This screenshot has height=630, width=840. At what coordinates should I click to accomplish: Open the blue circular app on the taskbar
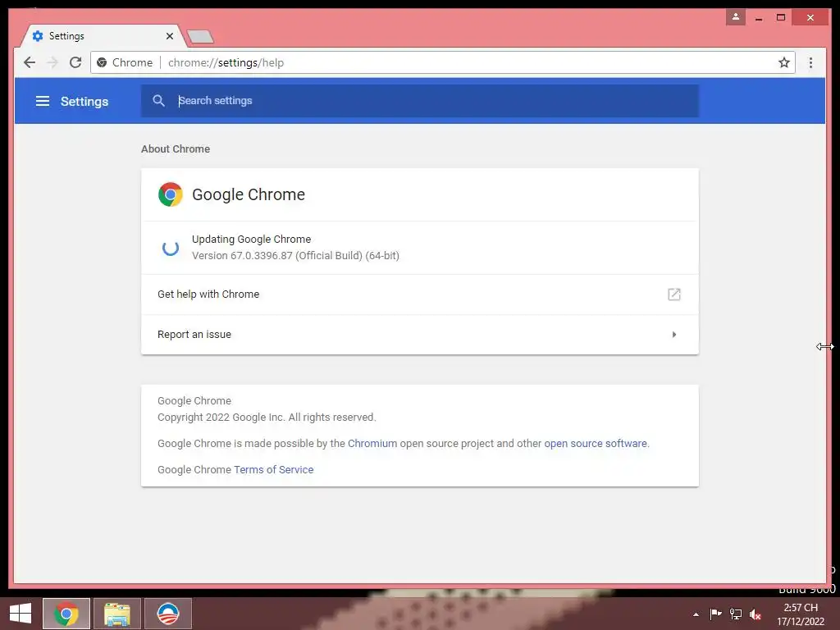[167, 614]
